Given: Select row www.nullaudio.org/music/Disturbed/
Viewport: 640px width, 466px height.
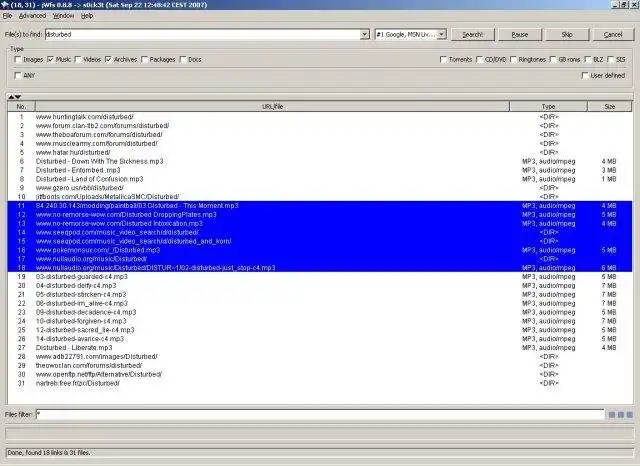Looking at the screenshot, I should pos(320,259).
